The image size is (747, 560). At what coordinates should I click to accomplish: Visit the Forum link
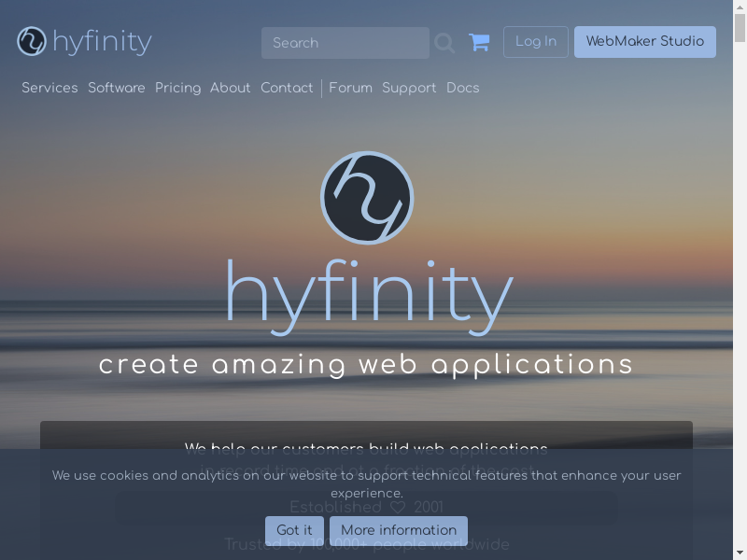[350, 88]
